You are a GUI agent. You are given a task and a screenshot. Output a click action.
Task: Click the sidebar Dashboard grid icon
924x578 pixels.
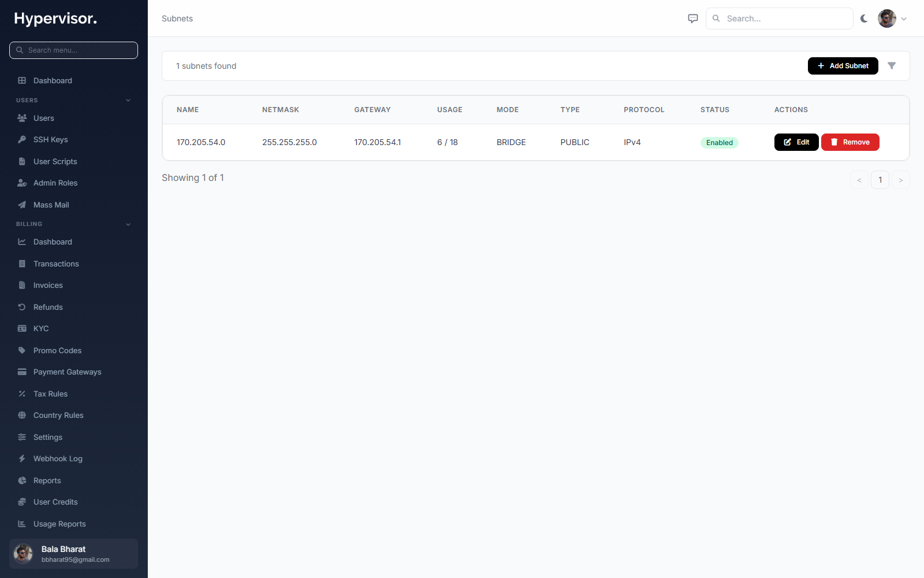click(22, 80)
